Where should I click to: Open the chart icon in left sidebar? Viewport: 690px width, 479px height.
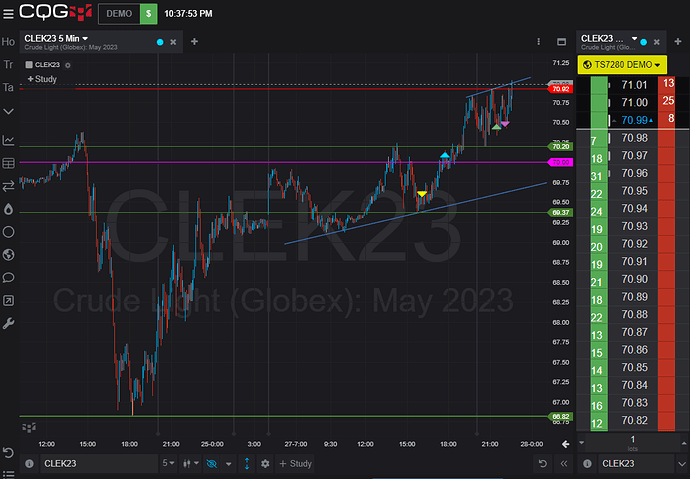pyautogui.click(x=9, y=141)
